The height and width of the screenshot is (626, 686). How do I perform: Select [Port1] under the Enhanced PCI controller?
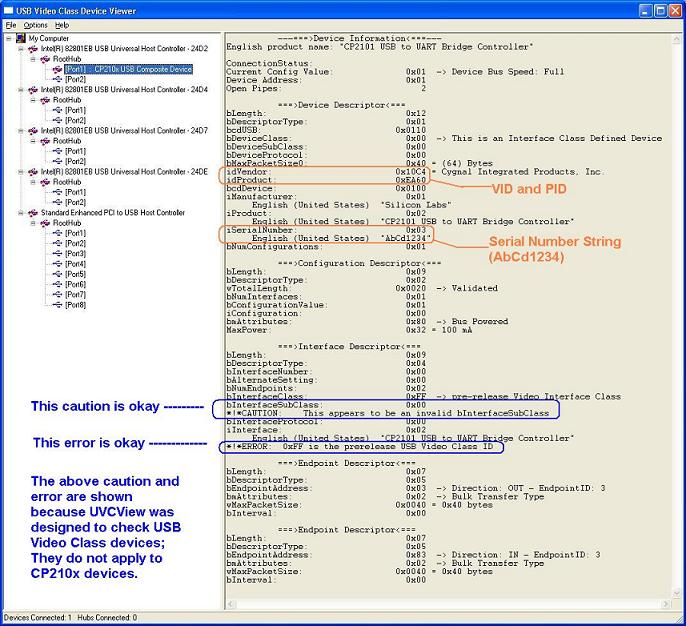point(75,233)
